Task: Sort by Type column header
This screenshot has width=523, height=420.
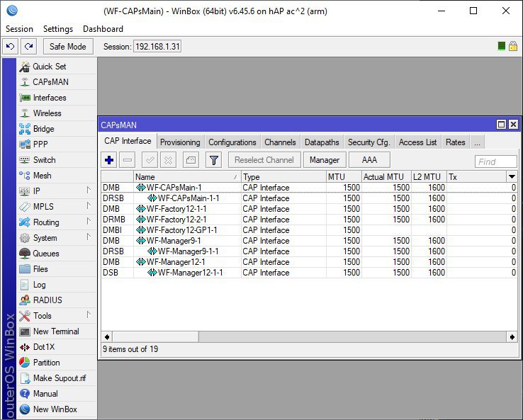Action: coord(283,176)
